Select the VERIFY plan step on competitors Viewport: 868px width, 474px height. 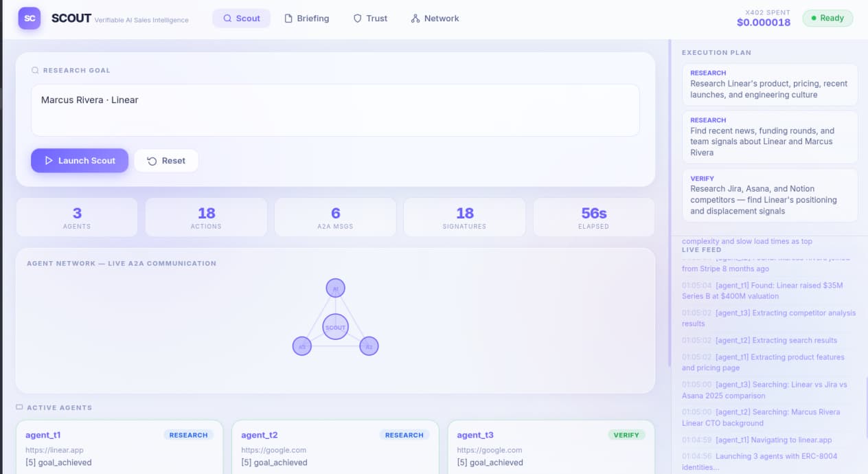tap(770, 195)
